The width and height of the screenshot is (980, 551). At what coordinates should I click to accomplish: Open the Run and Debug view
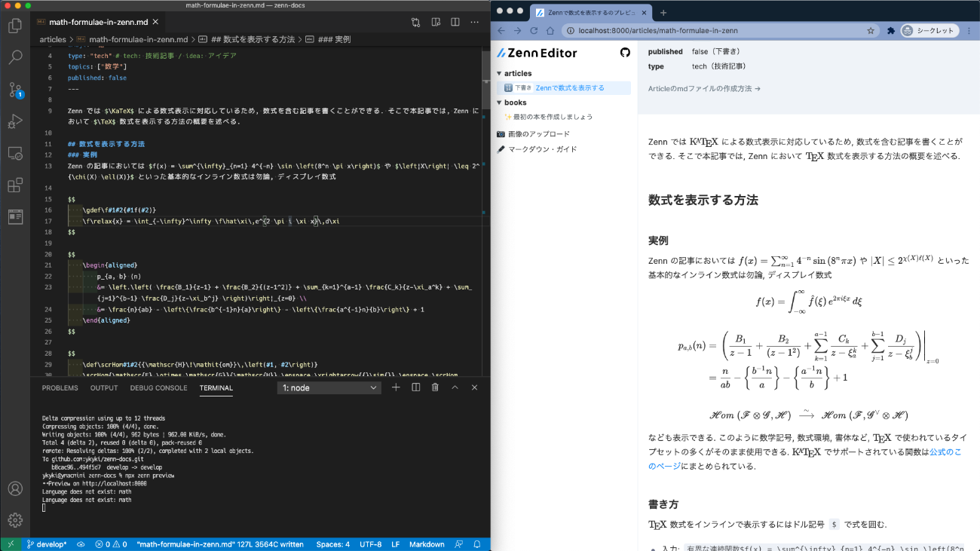15,121
